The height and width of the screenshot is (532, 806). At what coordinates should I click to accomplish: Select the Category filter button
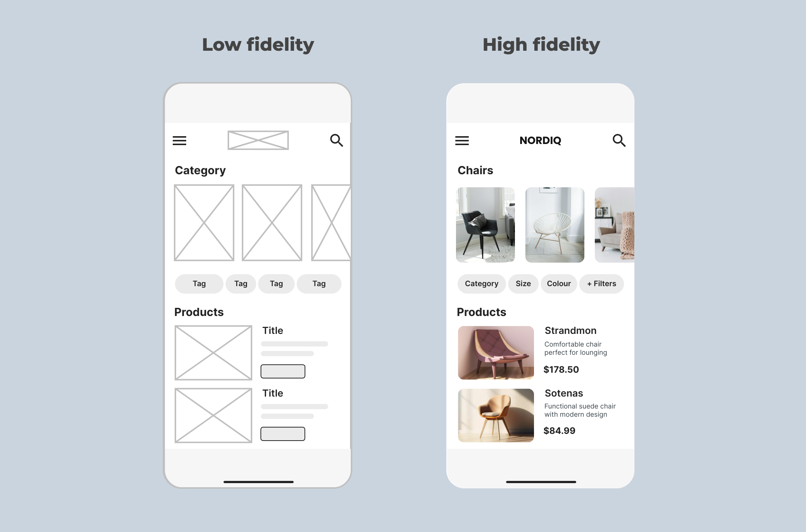(x=482, y=283)
